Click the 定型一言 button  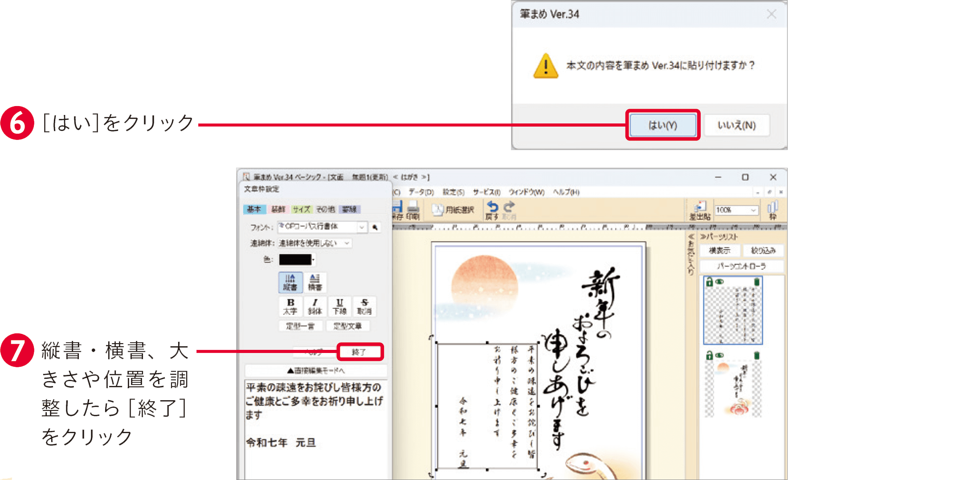tap(300, 326)
